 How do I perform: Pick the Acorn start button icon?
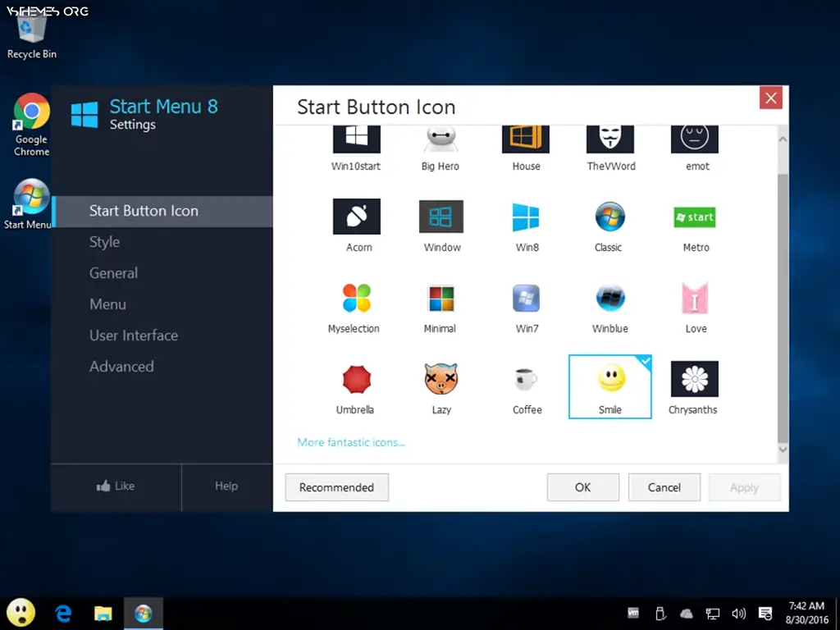[356, 217]
